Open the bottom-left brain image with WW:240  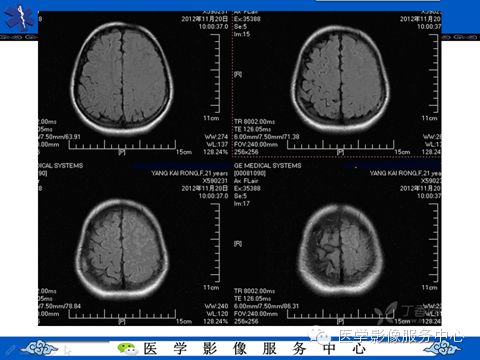click(x=122, y=250)
